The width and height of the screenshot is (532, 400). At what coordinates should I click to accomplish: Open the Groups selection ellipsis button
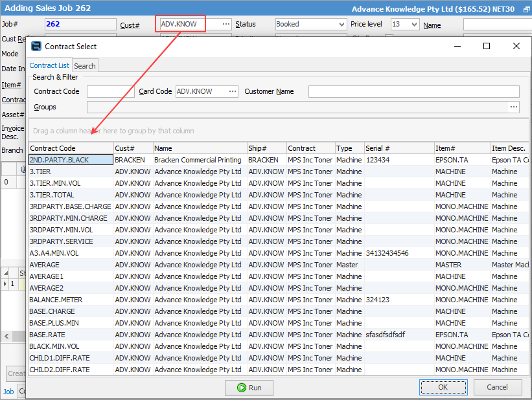[x=514, y=107]
